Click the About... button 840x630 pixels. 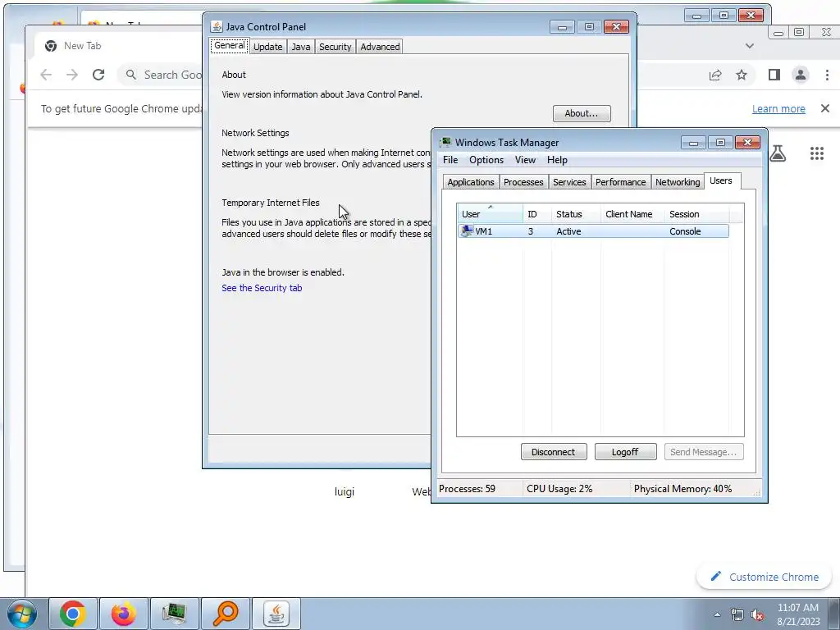pyautogui.click(x=582, y=113)
